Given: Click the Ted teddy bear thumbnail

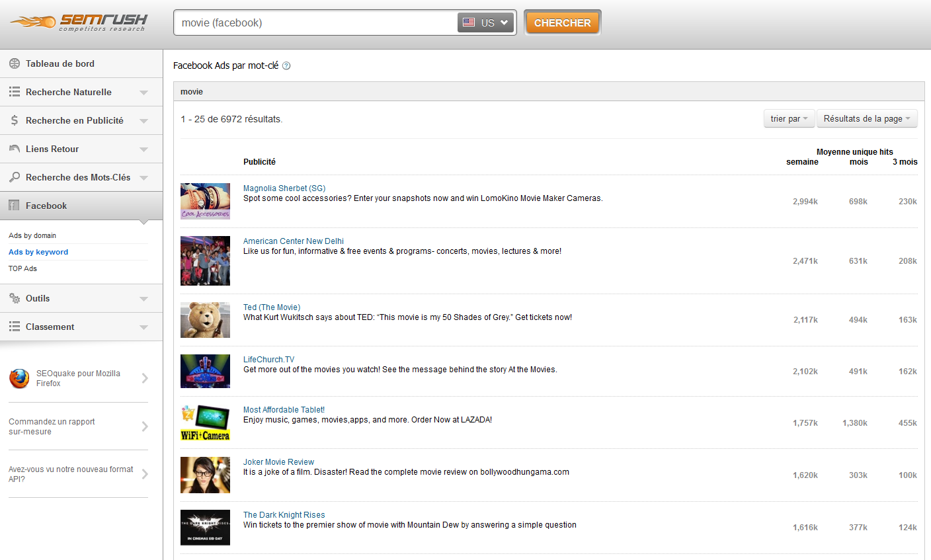Looking at the screenshot, I should 205,320.
